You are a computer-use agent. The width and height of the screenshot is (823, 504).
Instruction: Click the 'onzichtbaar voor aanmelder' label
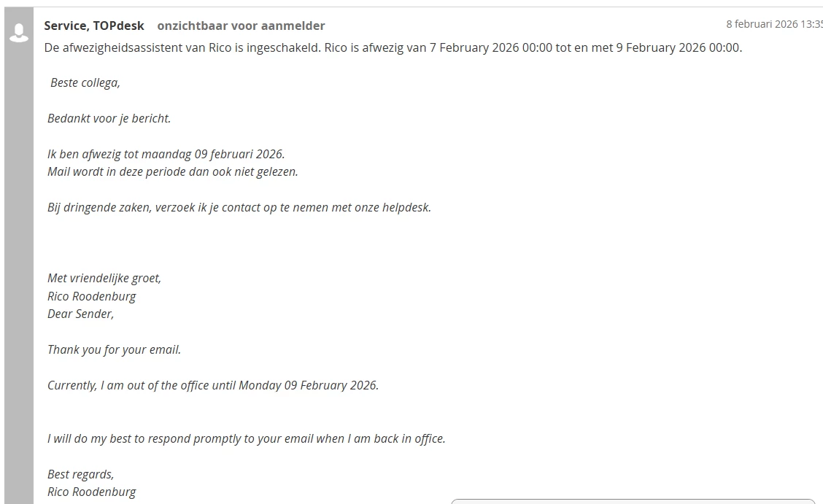coord(241,26)
